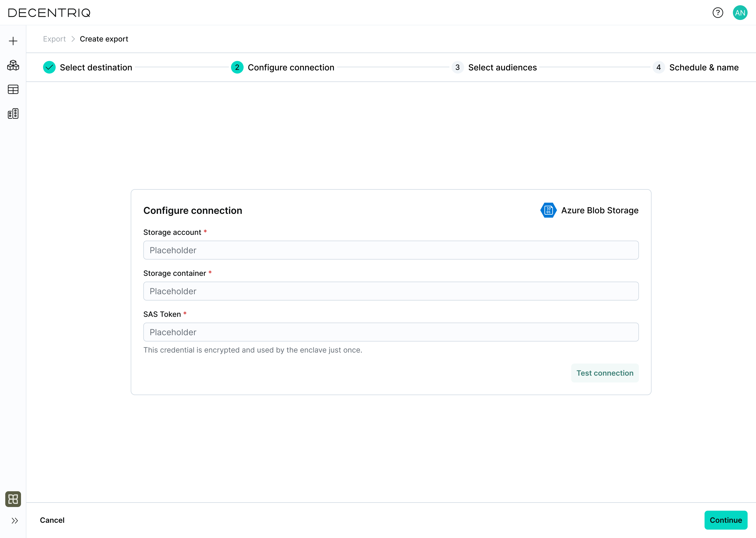Screen dimensions: 756x538
Task: Click the Storage account label
Action: click(172, 232)
